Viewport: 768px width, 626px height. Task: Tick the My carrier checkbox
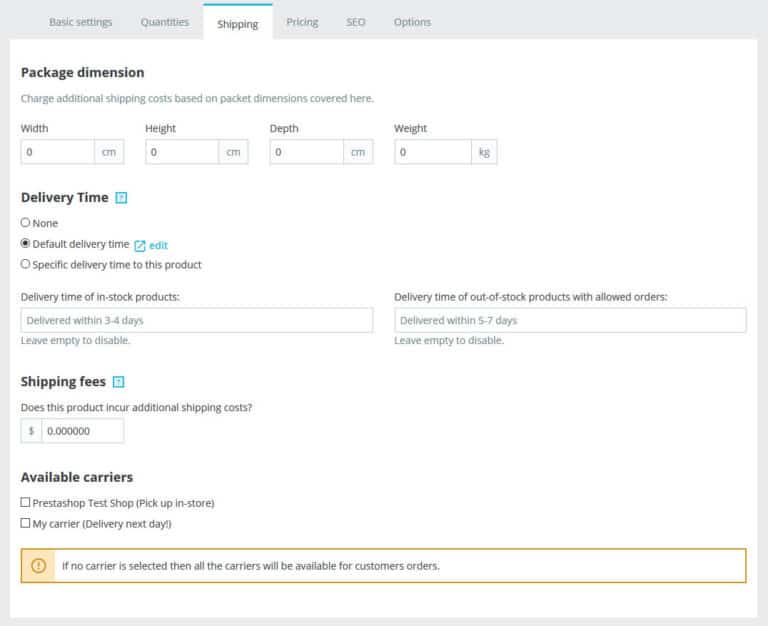pos(26,523)
